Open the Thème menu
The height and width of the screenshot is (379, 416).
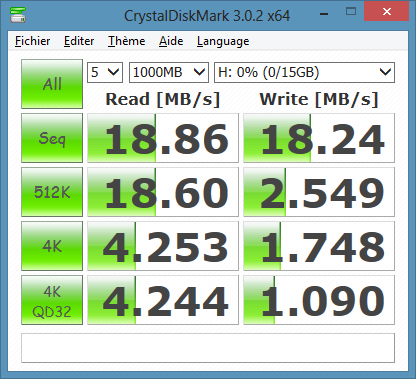click(x=127, y=41)
